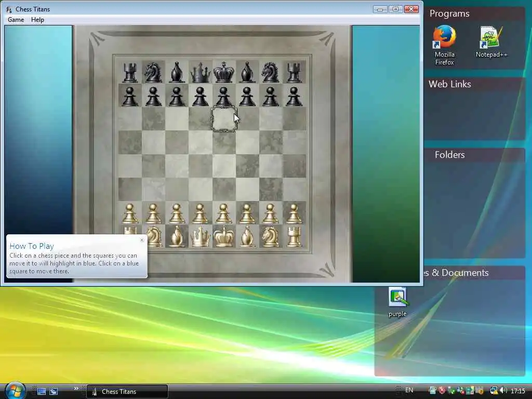This screenshot has height=399, width=532.
Task: Open the Mozilla Firefox desktop shortcut
Action: point(445,45)
